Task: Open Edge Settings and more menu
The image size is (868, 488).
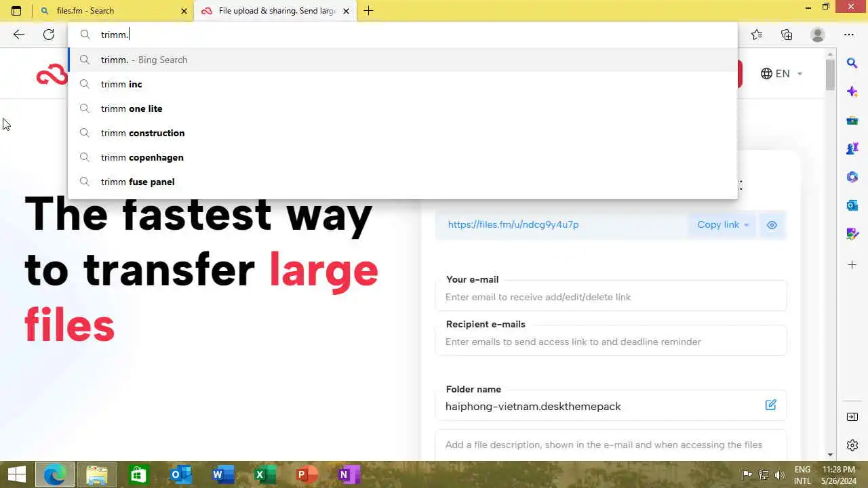Action: (849, 35)
